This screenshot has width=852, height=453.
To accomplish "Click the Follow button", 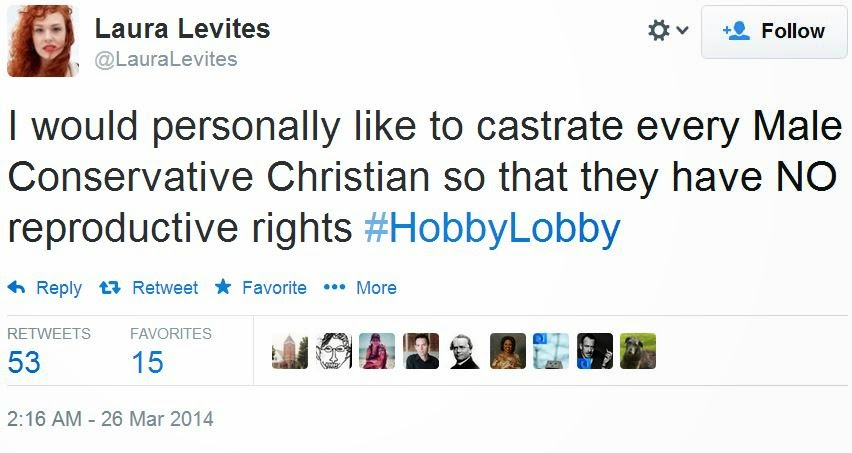I will (773, 31).
